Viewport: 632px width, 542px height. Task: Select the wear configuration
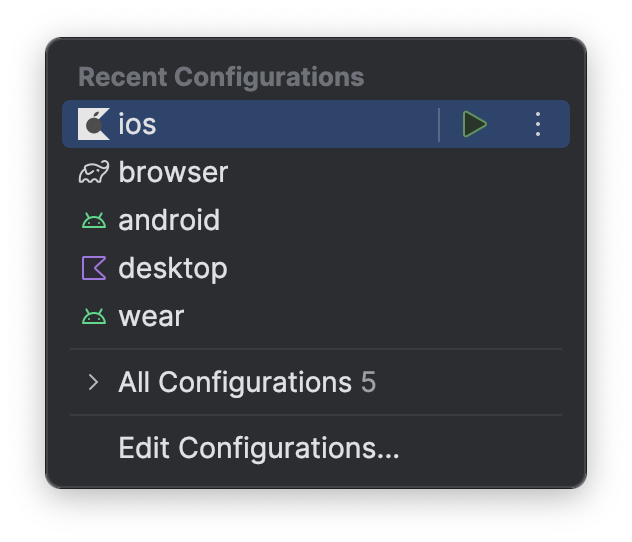tap(316, 316)
